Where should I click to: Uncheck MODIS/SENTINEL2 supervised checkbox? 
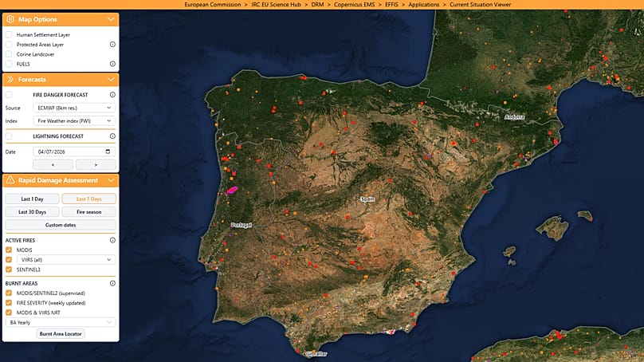coord(9,293)
